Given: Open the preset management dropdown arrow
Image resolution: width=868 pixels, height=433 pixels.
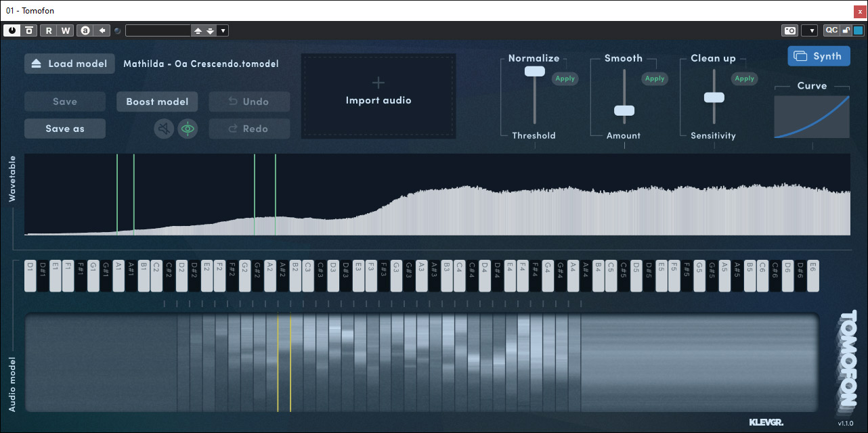Looking at the screenshot, I should click(223, 30).
